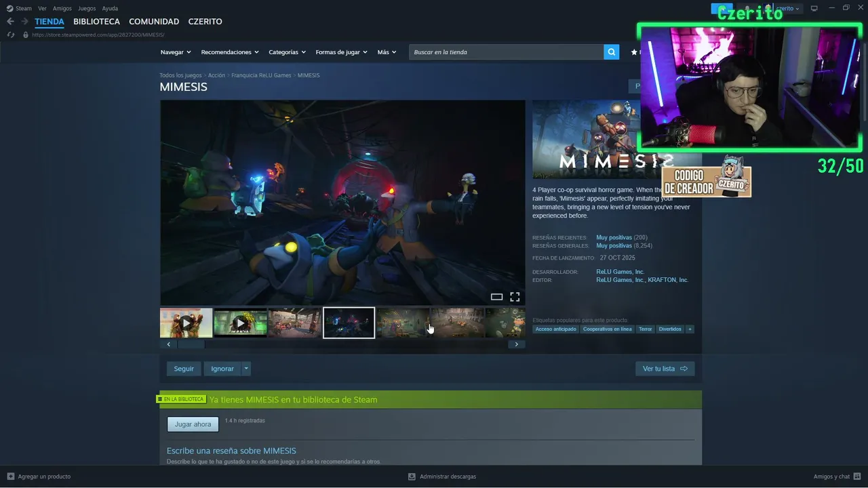Switch to the COMUNIDAD tab
Viewport: 868px width, 488px height.
(x=154, y=22)
